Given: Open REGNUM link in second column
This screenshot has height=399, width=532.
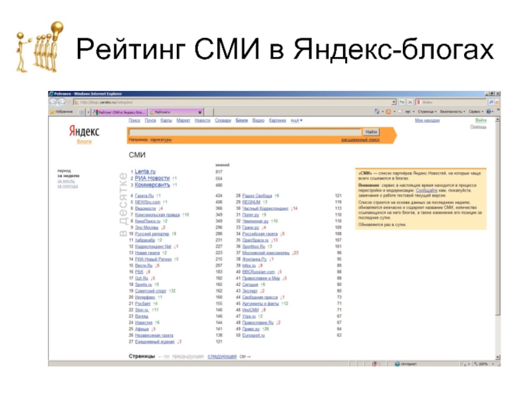Looking at the screenshot, I should click(251, 202).
